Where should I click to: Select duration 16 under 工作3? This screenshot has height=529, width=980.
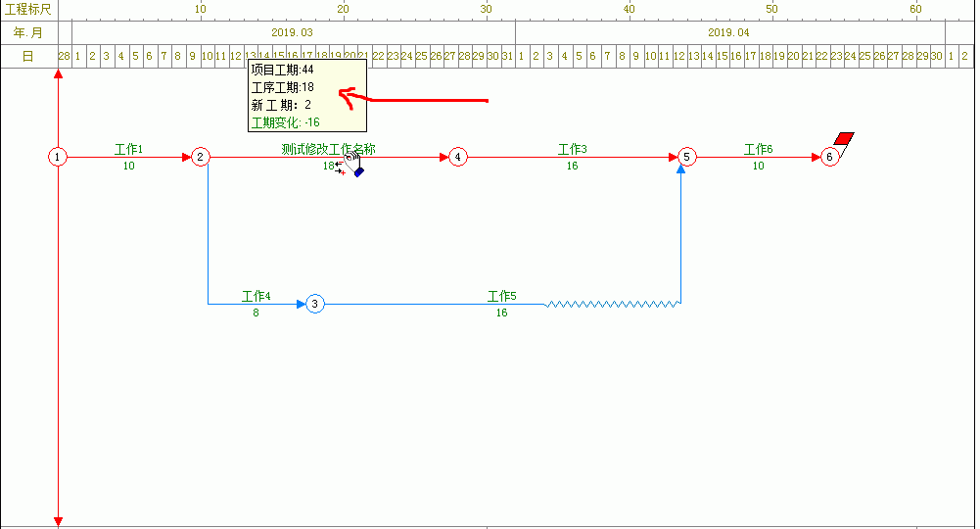point(573,166)
